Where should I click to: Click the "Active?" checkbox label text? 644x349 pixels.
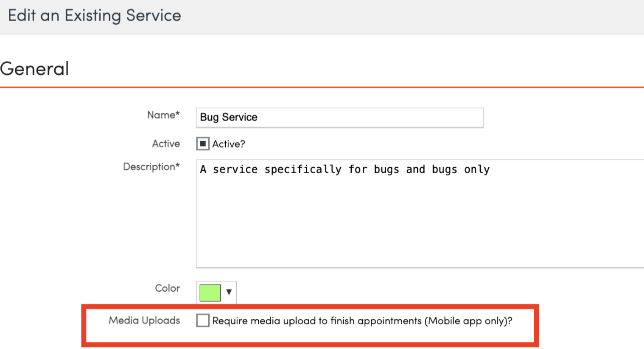click(x=229, y=144)
